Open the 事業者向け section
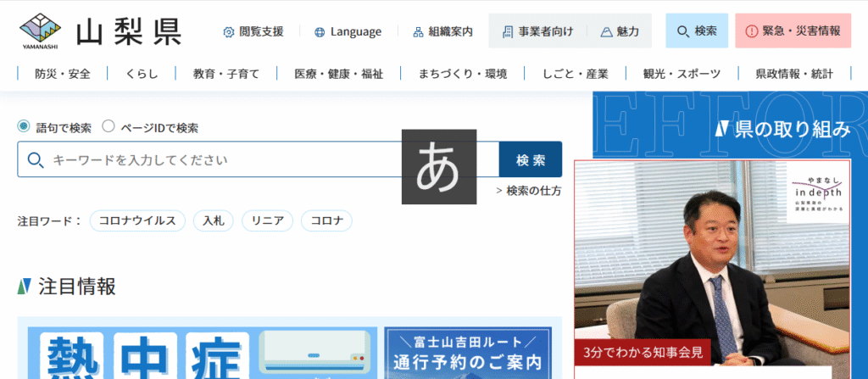This screenshot has width=868, height=379. click(x=537, y=31)
